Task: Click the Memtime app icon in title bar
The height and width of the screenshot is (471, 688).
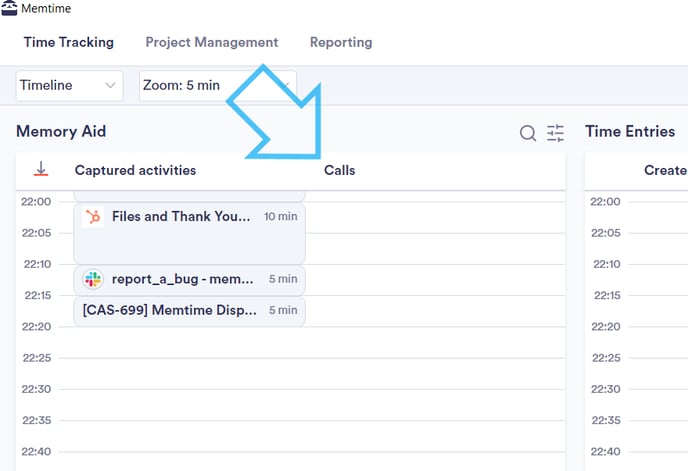Action: [9, 9]
